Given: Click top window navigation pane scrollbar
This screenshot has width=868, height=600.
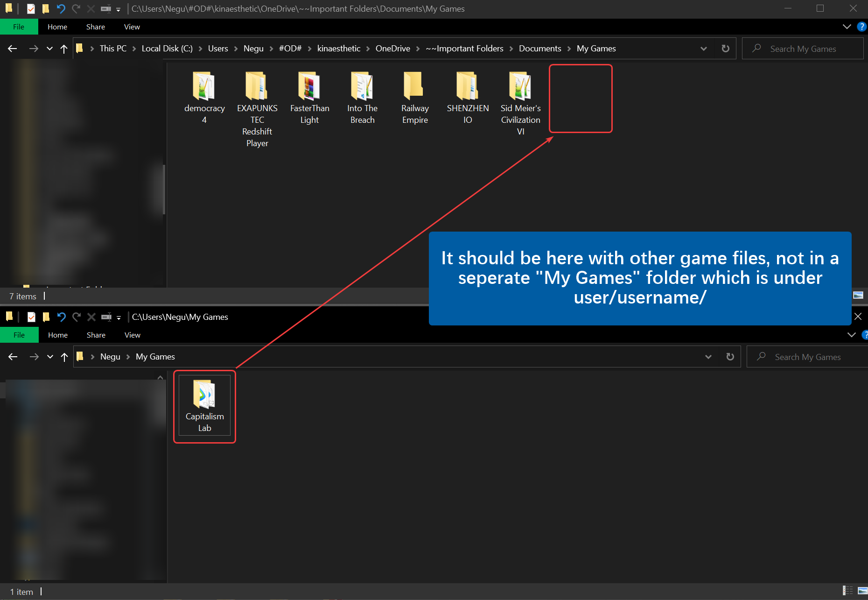Looking at the screenshot, I should (x=164, y=189).
